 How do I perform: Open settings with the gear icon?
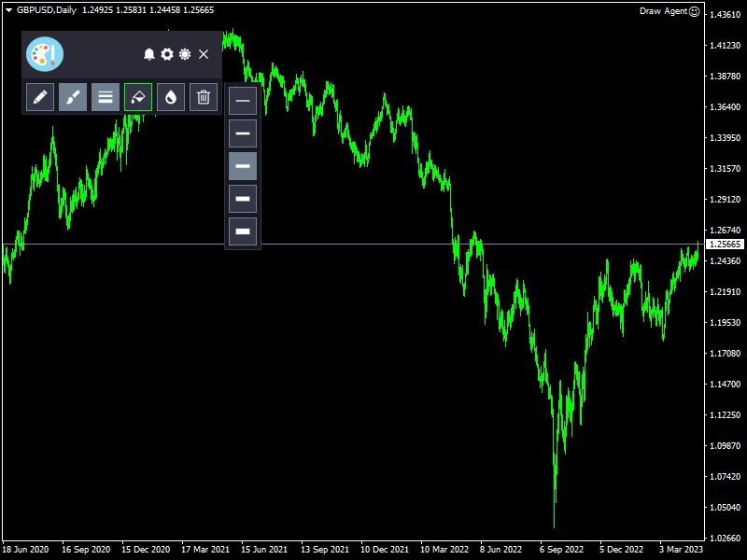167,54
